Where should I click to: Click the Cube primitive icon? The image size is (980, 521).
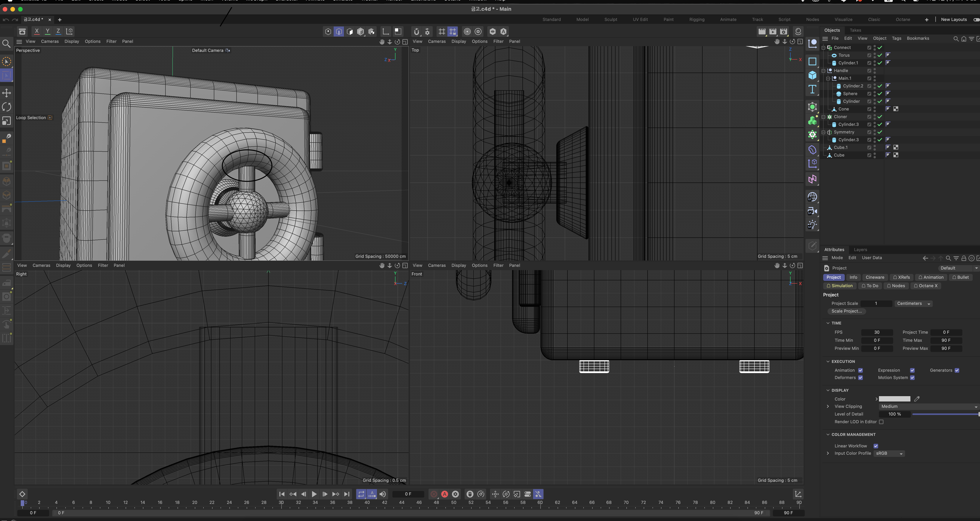tap(812, 75)
